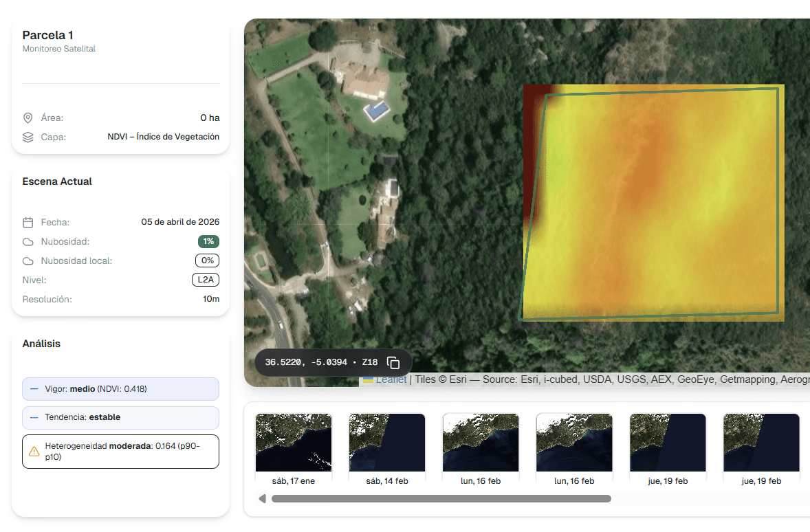Click the 1% Nubosidad badge

coord(208,241)
